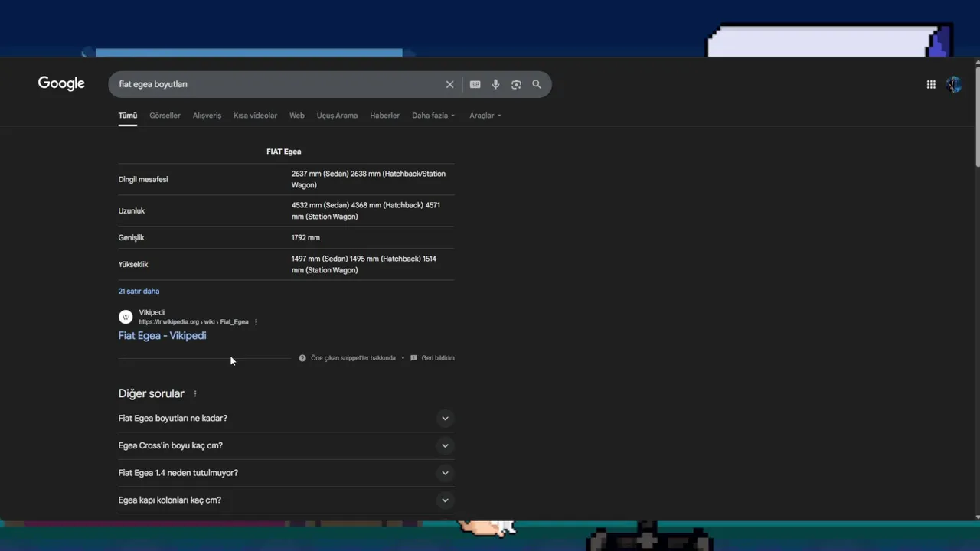
Task: Open the Uçuş Arama tab
Action: [x=337, y=116]
